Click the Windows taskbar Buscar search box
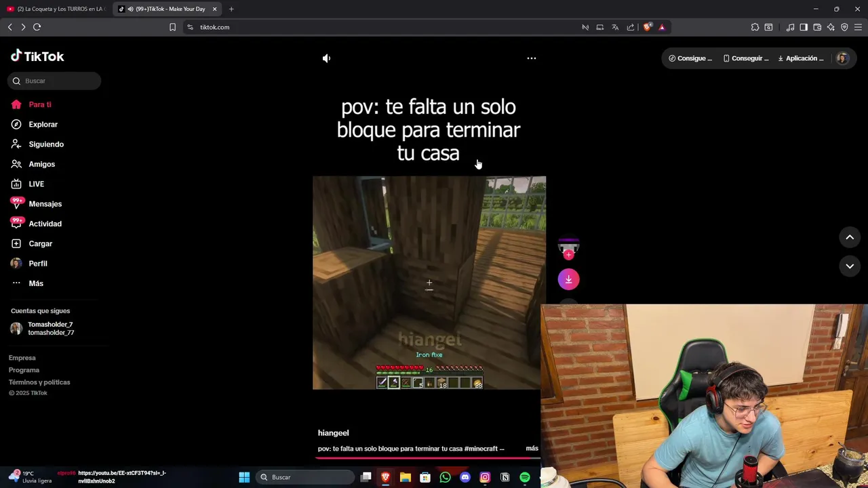Viewport: 868px width, 488px height. coord(305,477)
